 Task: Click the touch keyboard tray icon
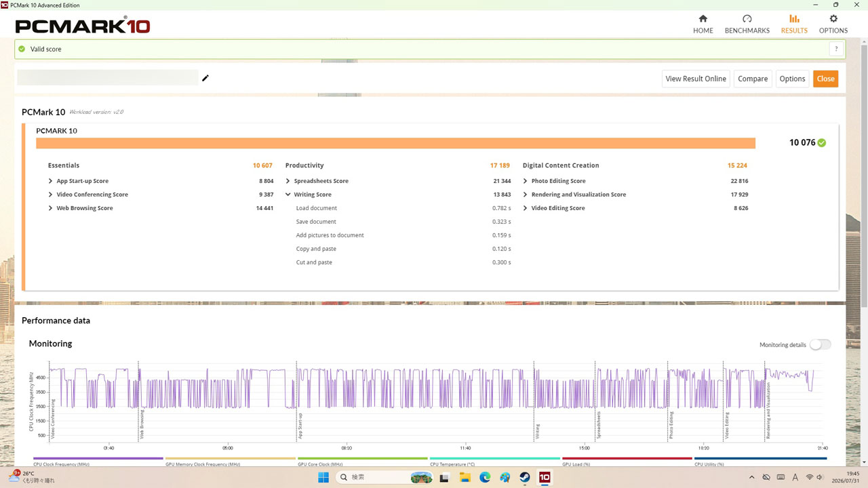click(x=781, y=477)
